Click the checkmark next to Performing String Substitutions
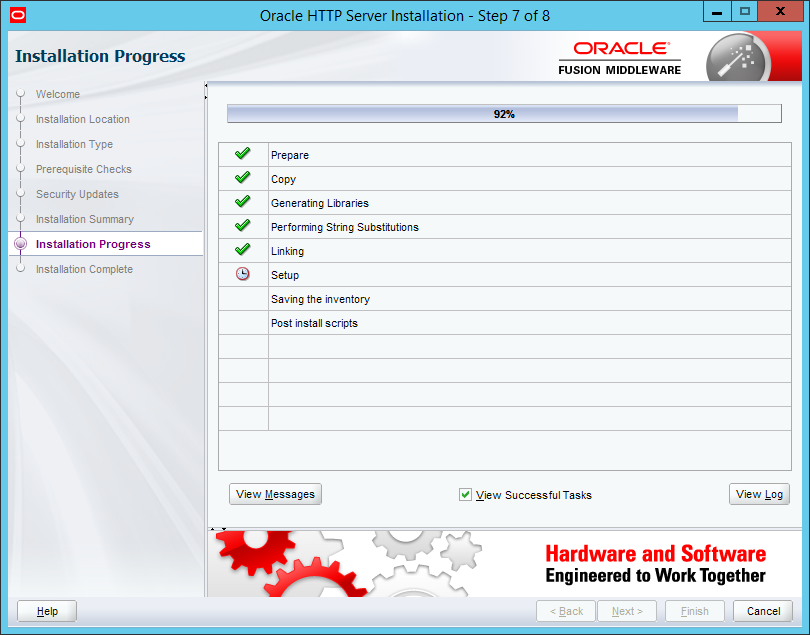This screenshot has width=810, height=635. 242,227
